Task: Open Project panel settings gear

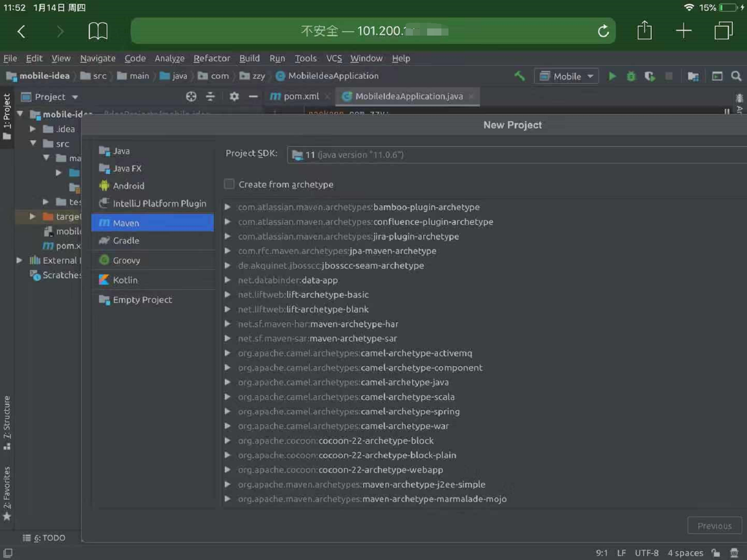Action: pyautogui.click(x=234, y=96)
